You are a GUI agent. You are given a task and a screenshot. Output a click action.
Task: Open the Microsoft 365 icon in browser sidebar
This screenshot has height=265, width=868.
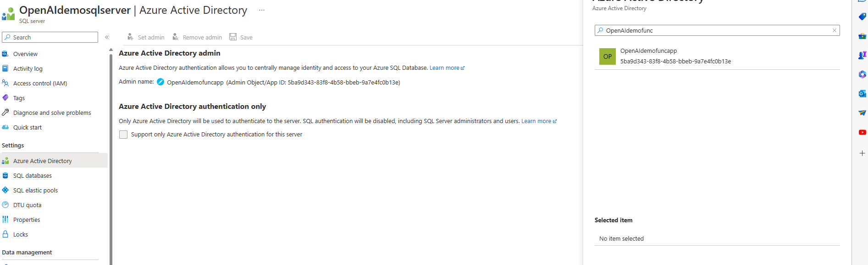pos(862,74)
